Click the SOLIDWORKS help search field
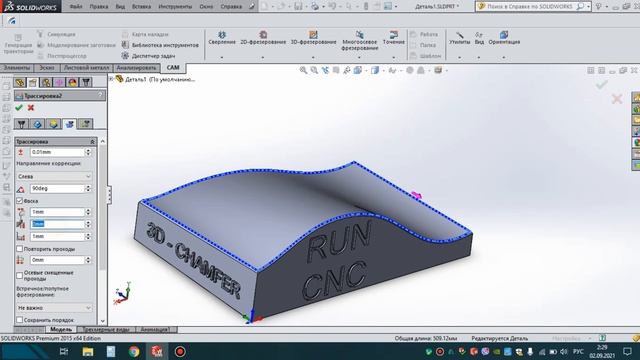Screen dimensions: 640x360 coord(531,7)
